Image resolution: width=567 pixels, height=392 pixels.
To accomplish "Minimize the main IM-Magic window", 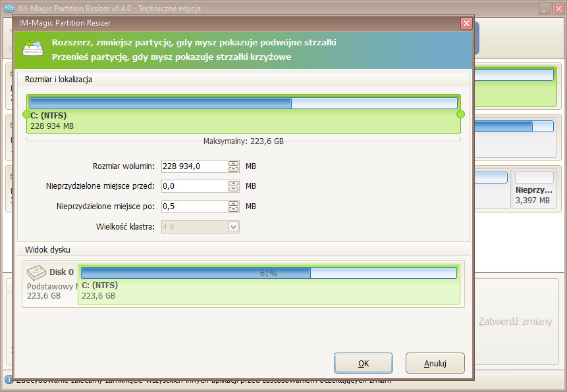I will 545,9.
